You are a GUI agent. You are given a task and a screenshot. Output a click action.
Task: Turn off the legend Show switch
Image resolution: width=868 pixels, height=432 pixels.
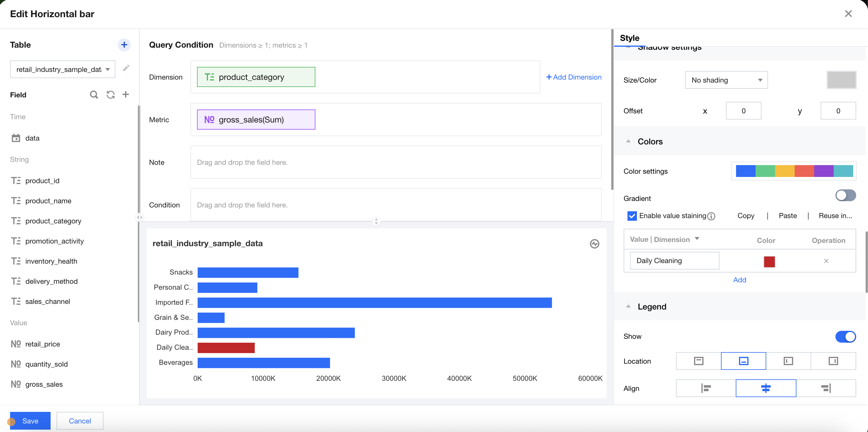(845, 336)
